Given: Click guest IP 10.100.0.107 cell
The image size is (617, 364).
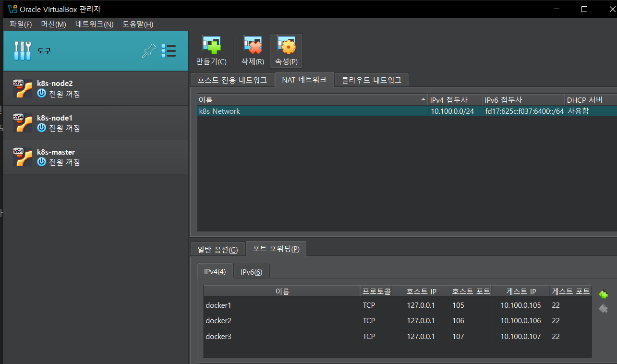Looking at the screenshot, I should coord(520,336).
